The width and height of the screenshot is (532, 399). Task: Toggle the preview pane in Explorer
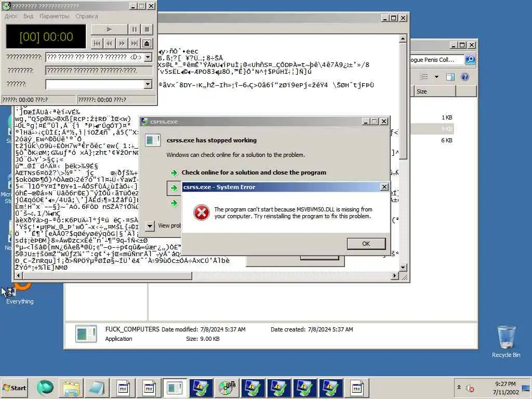click(x=450, y=77)
